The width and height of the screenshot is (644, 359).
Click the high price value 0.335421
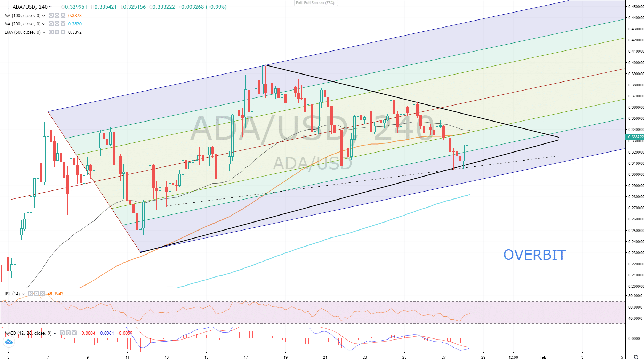[x=106, y=7]
